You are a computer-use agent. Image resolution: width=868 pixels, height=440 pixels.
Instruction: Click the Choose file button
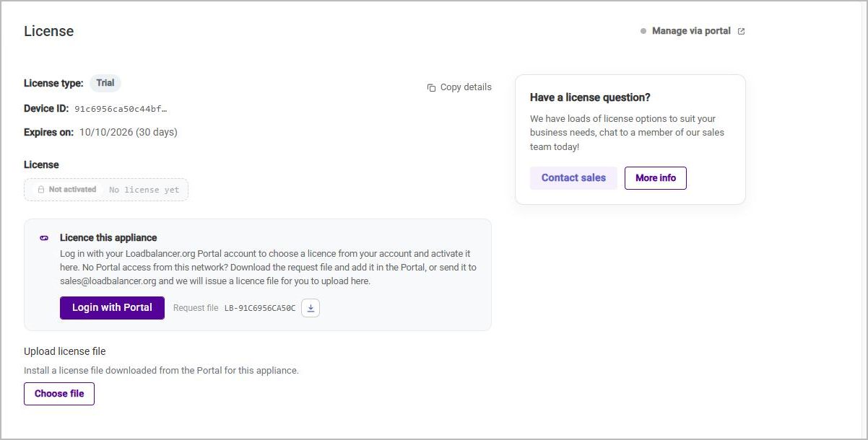pos(59,394)
